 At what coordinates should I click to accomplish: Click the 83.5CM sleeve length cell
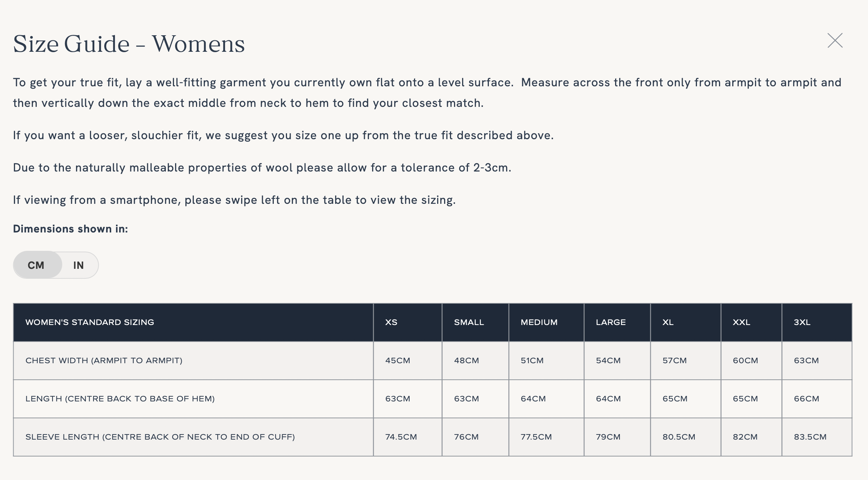pos(810,437)
